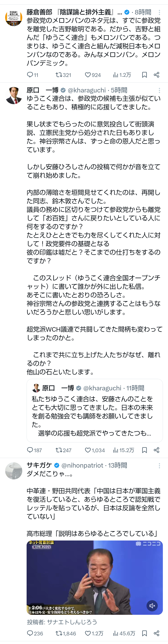View analytics showing 15.2万 views
Viewport: 168px width, 644px height.
[x=124, y=450]
